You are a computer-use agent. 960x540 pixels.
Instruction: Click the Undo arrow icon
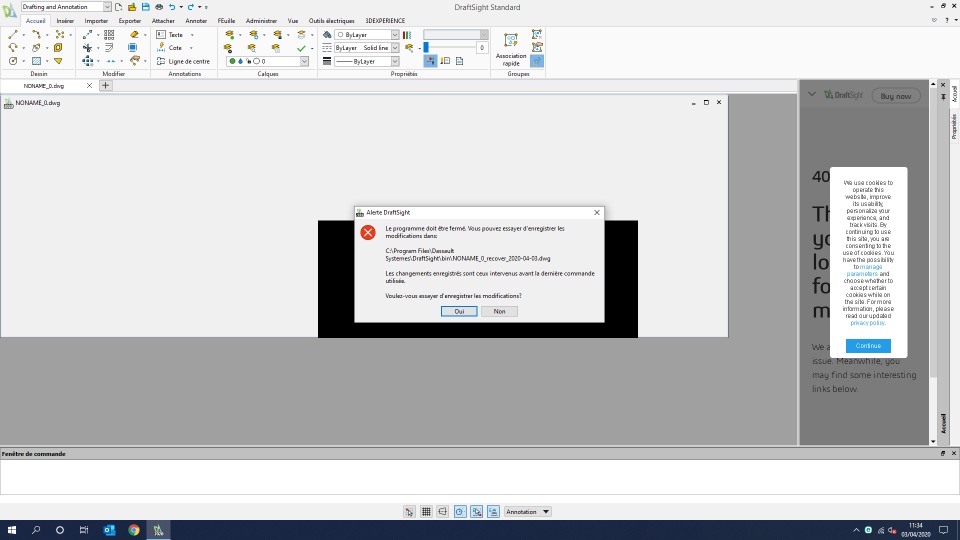(x=172, y=7)
